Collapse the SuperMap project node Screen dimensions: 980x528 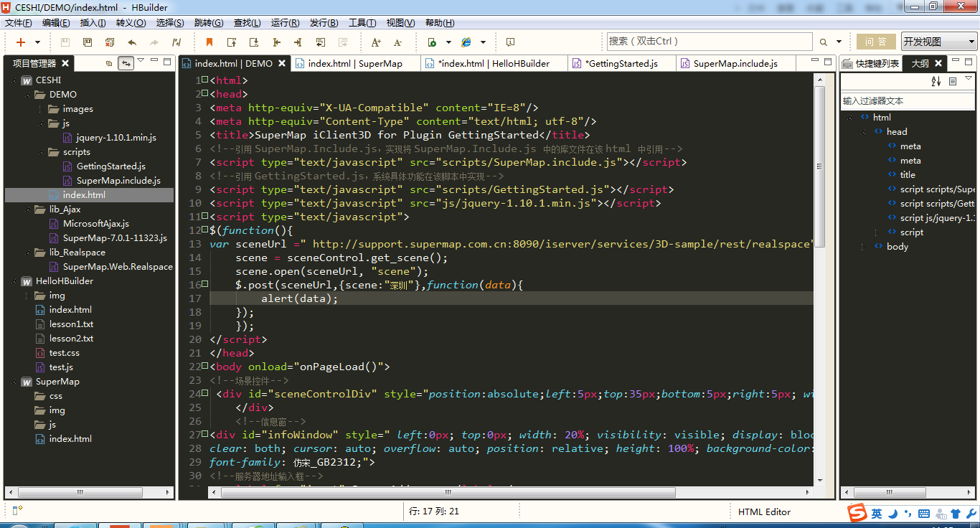click(x=14, y=382)
